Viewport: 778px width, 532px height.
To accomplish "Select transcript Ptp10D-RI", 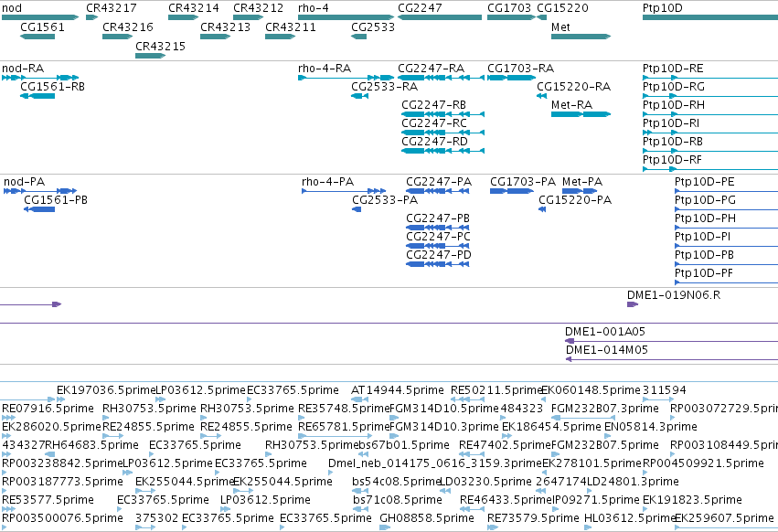I will pyautogui.click(x=710, y=133).
